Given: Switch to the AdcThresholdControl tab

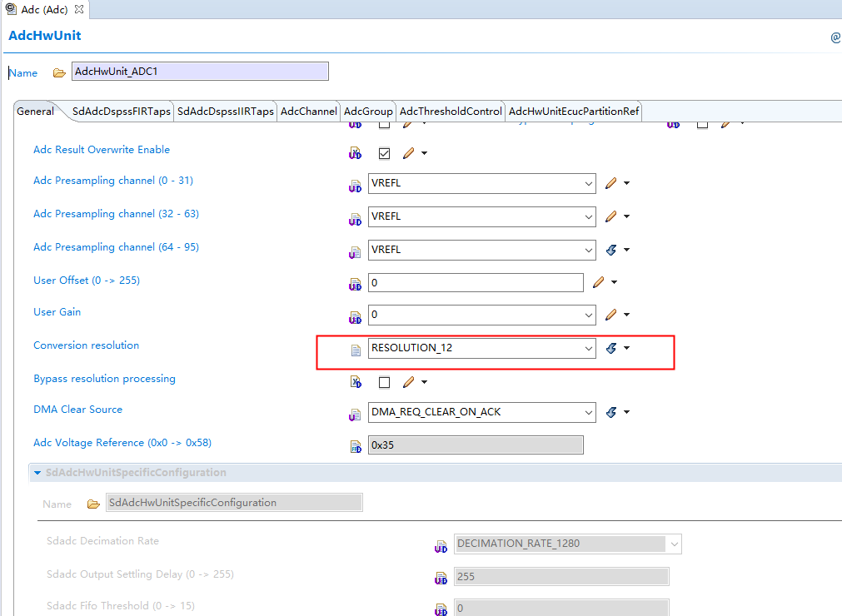Looking at the screenshot, I should coord(451,111).
